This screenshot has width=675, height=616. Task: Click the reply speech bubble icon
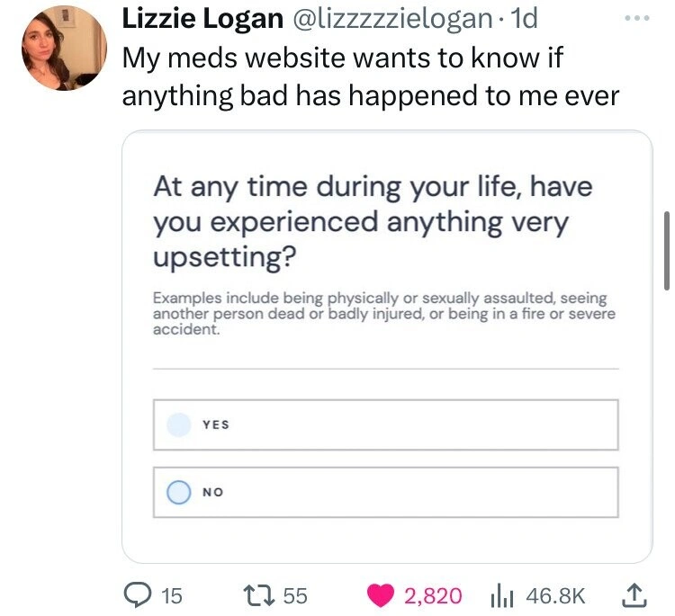[x=141, y=594]
